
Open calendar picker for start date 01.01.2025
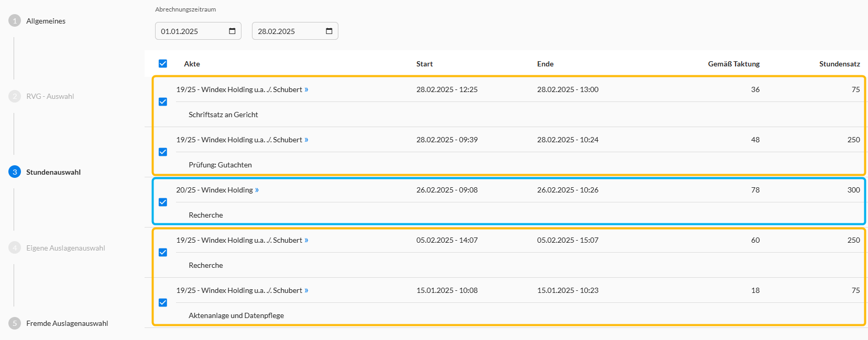click(x=232, y=31)
